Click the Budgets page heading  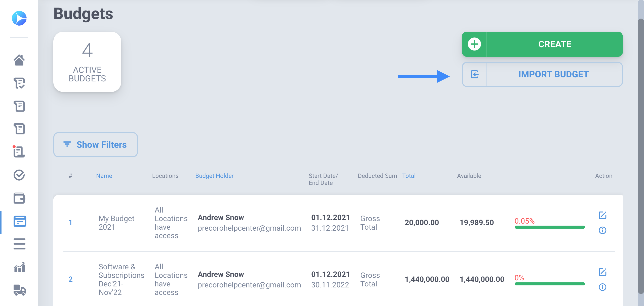83,14
